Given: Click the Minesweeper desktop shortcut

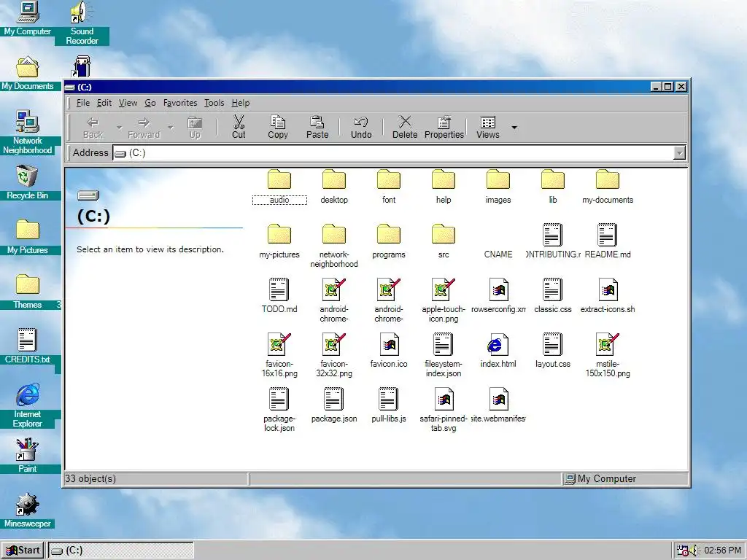Looking at the screenshot, I should (x=27, y=510).
